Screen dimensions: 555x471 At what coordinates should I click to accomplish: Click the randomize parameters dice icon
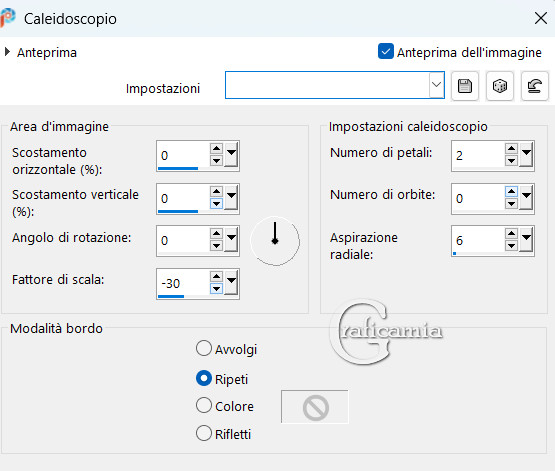pos(500,86)
